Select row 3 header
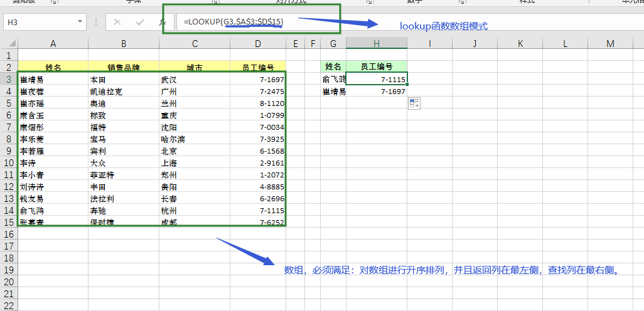Viewport: 644px width, 311px height. coord(9,79)
